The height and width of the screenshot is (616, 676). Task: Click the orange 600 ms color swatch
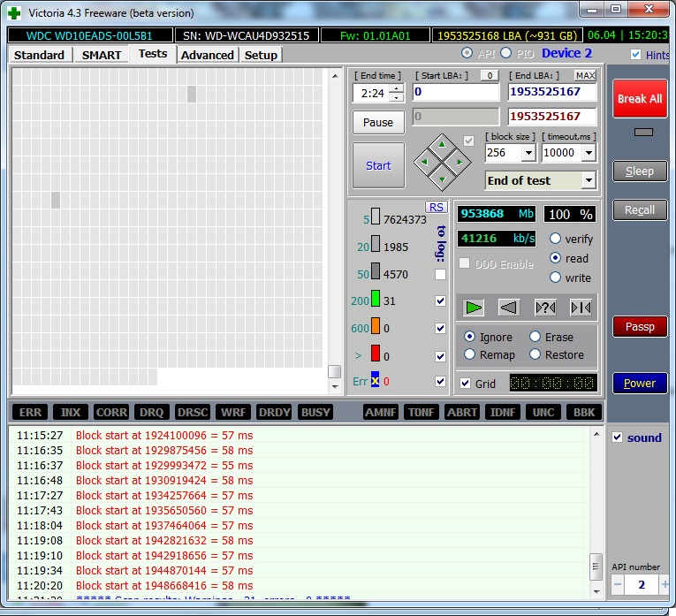click(375, 328)
